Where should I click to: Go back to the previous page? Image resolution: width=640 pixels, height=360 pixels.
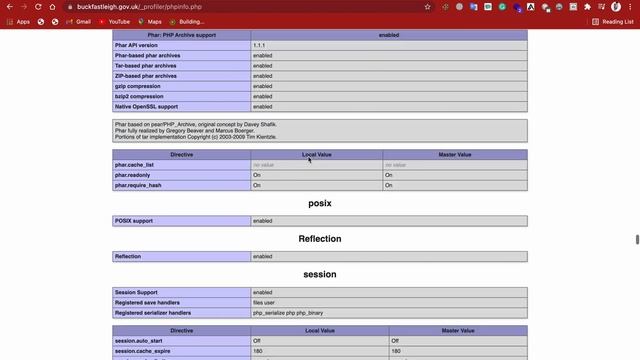click(9, 7)
